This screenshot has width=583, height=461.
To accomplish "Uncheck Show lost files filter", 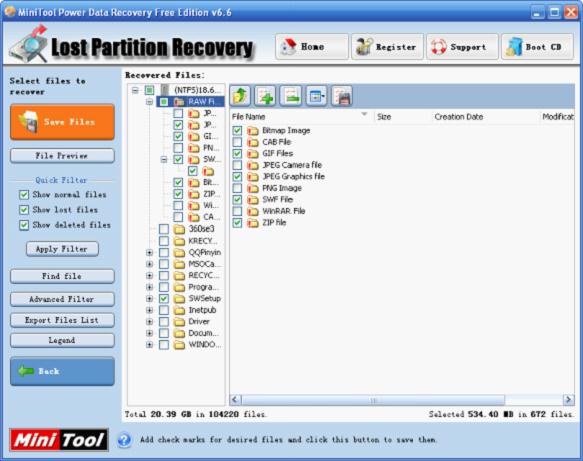I will point(24,210).
